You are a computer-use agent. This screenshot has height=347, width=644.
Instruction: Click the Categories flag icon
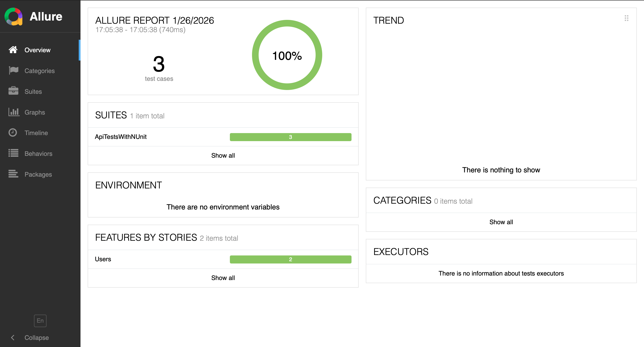(x=13, y=70)
